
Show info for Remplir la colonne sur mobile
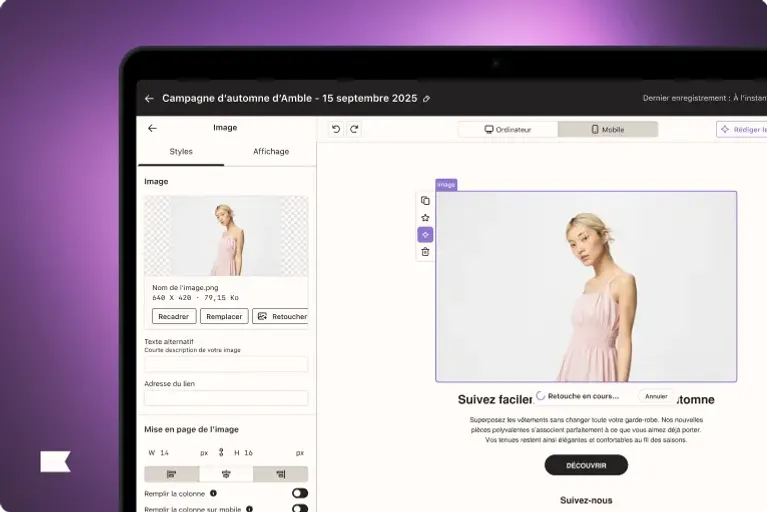pos(249,509)
